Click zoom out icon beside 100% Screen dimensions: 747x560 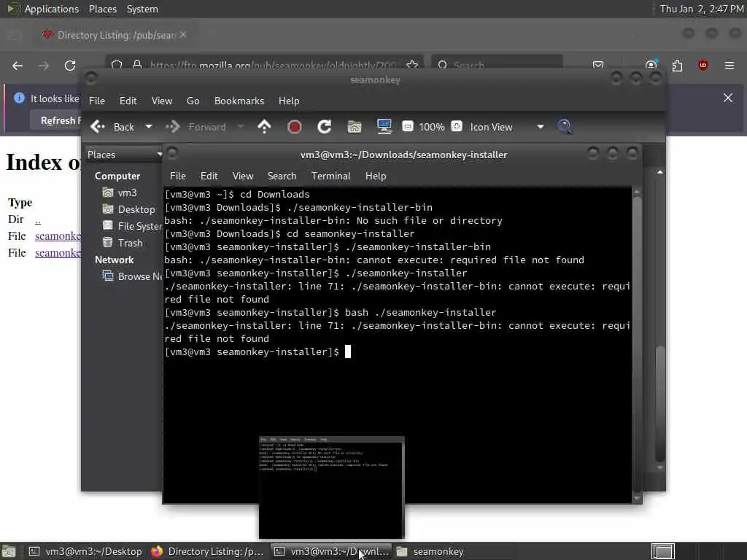point(408,126)
